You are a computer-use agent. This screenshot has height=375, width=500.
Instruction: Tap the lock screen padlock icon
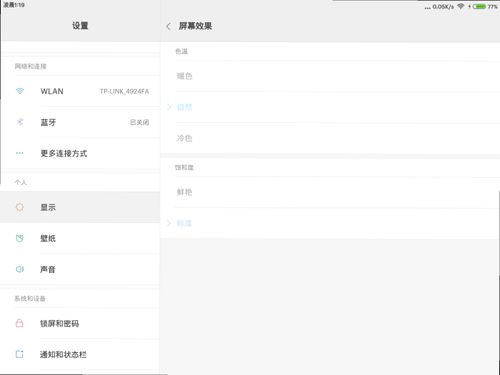coord(20,323)
